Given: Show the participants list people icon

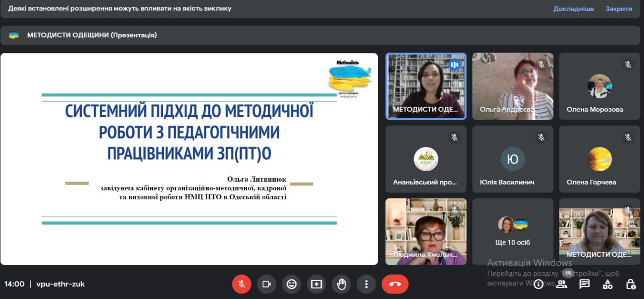Looking at the screenshot, I should point(561,284).
